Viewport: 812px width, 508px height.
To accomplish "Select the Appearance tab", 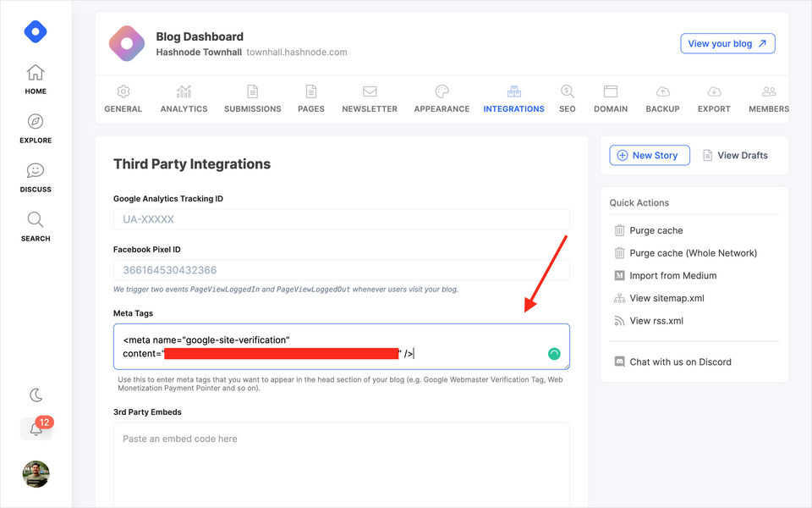I will click(x=442, y=99).
